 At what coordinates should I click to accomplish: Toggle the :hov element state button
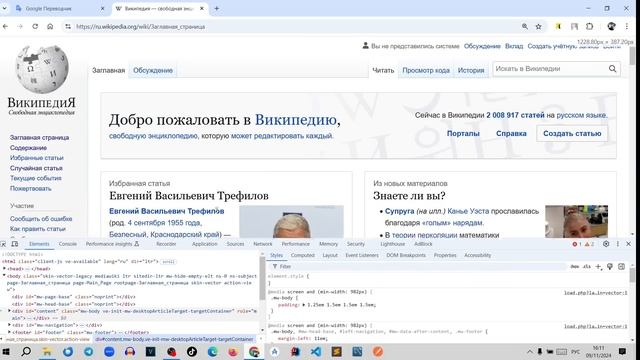point(575,267)
